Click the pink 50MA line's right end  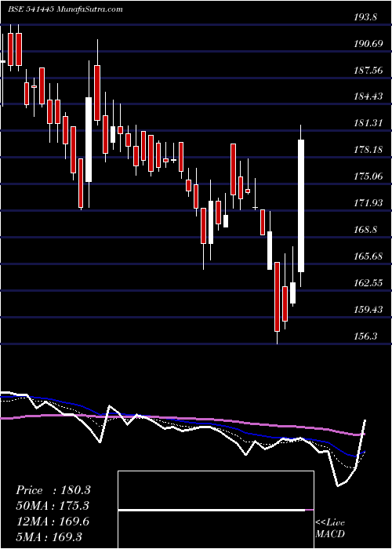pos(365,434)
